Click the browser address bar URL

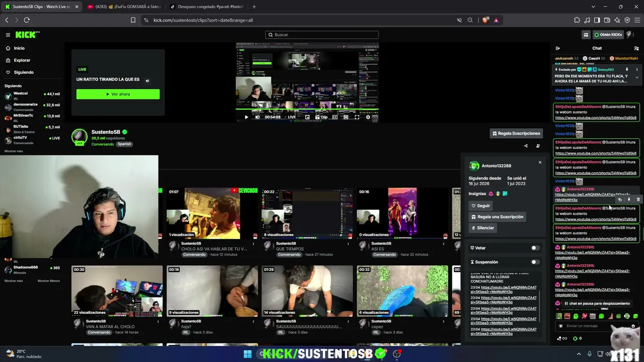coord(203,20)
